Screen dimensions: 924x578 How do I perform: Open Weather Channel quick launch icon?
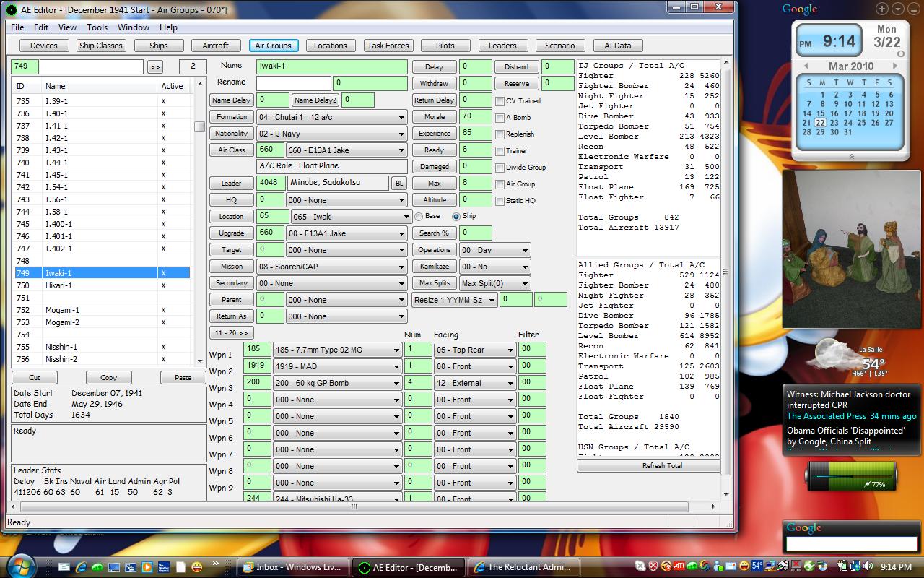coord(164,567)
